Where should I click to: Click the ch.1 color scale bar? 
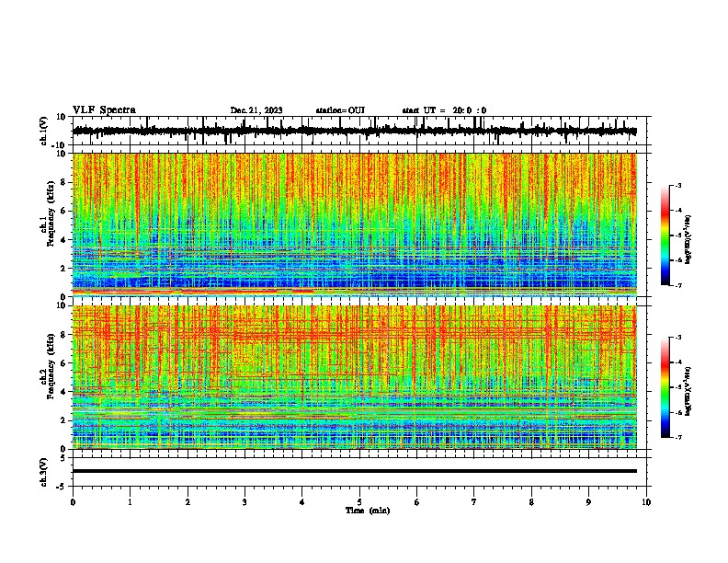(x=665, y=236)
